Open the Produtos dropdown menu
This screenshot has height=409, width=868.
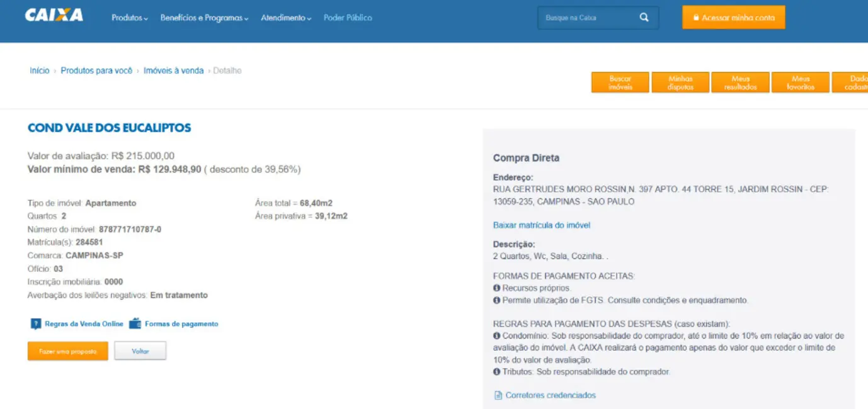[x=129, y=18]
